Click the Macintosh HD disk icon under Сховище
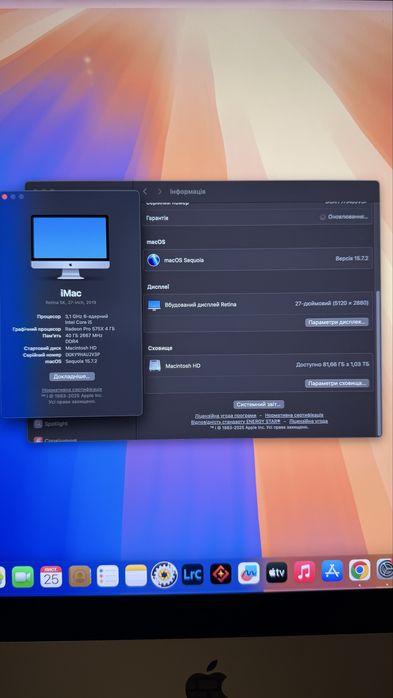Viewport: 393px width, 698px height. (155, 365)
